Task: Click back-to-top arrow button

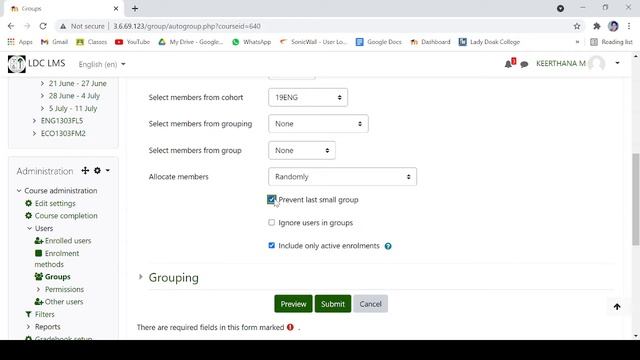Action: pos(617,307)
